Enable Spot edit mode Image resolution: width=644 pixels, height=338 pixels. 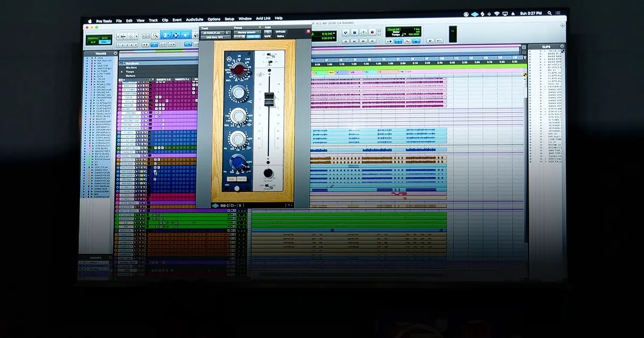[105, 38]
